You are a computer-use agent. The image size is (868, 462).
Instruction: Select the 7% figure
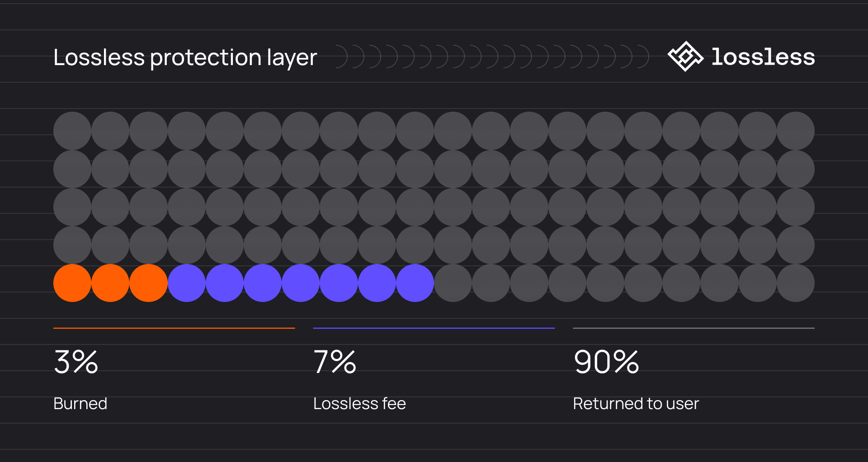click(x=335, y=362)
